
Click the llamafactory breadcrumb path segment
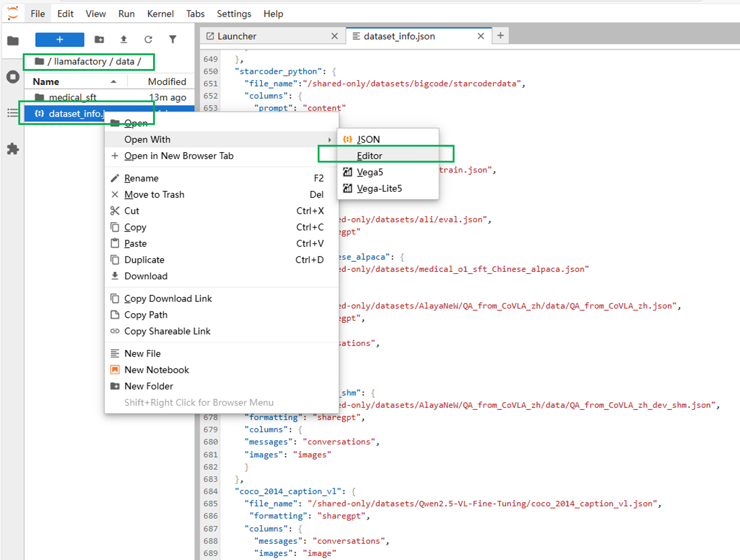[x=80, y=61]
